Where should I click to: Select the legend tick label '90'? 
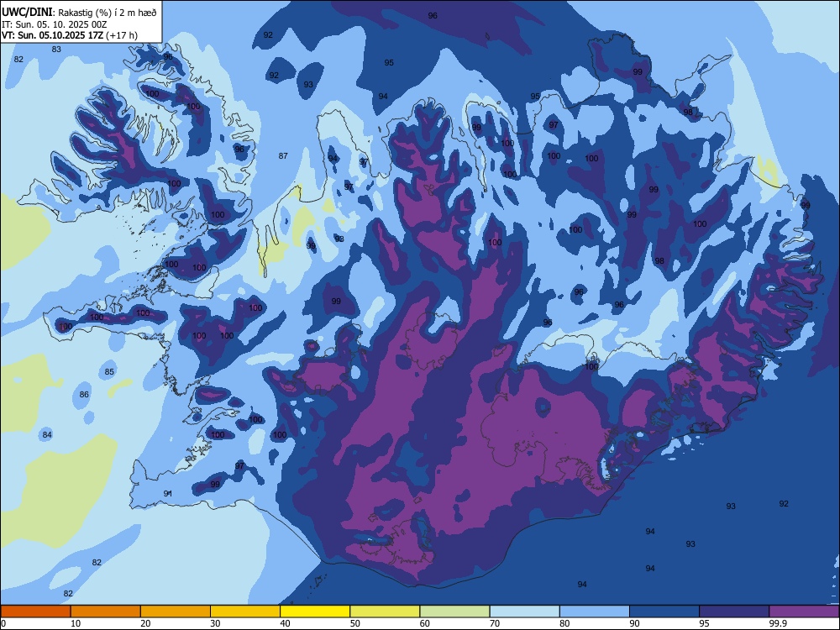click(x=634, y=623)
